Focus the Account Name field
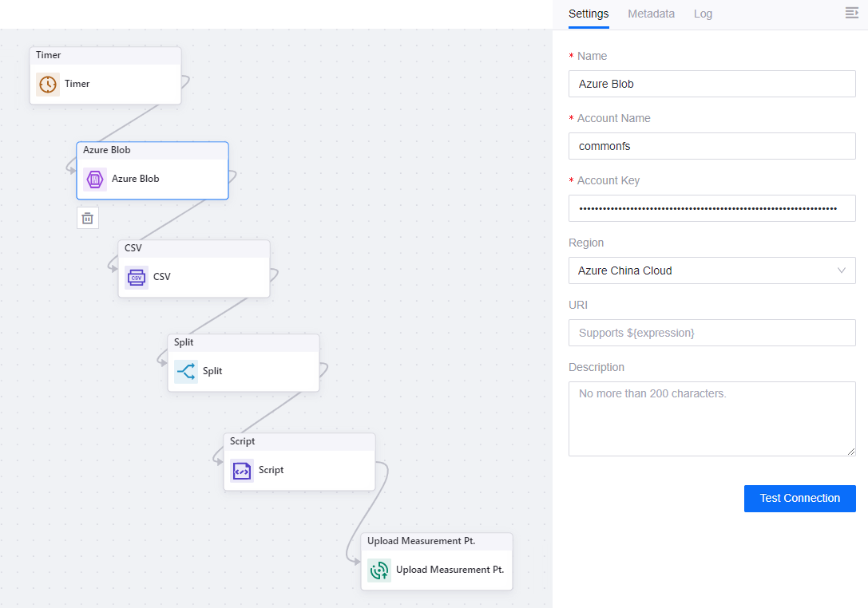Screen dimensions: 868x608 click(x=711, y=146)
